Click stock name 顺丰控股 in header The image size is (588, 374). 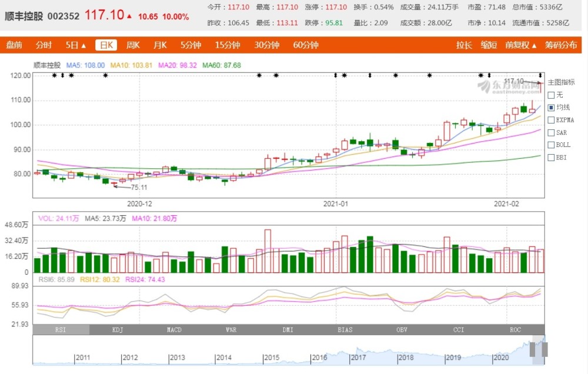(x=24, y=16)
